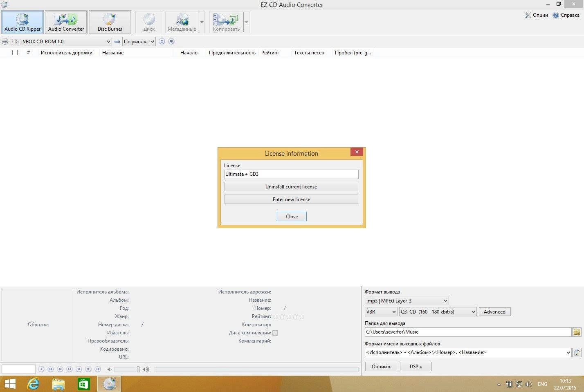This screenshot has width=584, height=392.
Task: Click the Тексты песен column header
Action: pyautogui.click(x=309, y=52)
